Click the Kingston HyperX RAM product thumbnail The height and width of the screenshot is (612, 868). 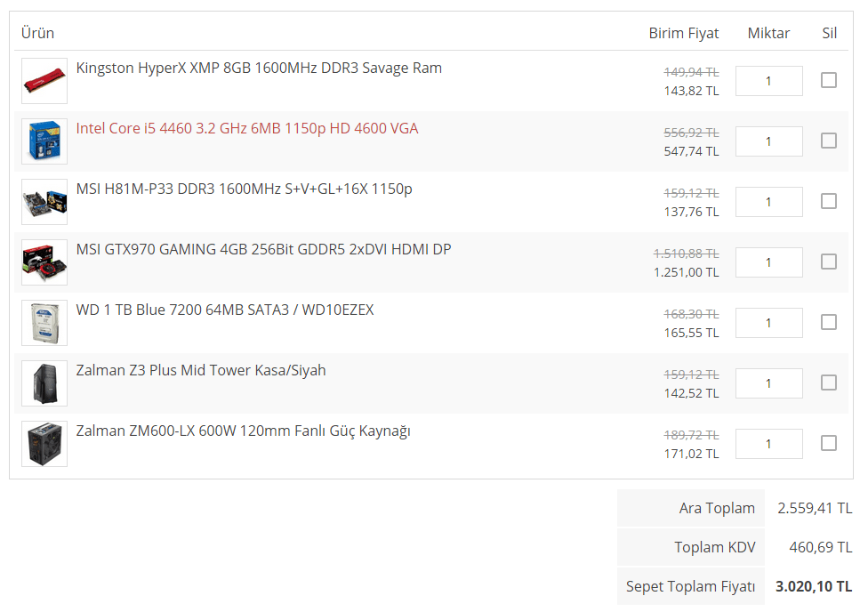coord(44,81)
